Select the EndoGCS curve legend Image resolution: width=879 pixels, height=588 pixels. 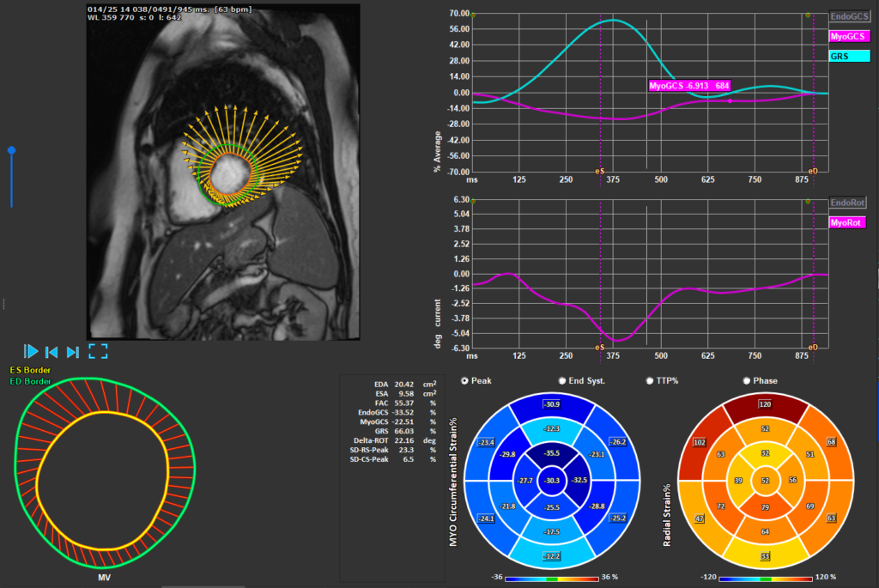point(848,14)
